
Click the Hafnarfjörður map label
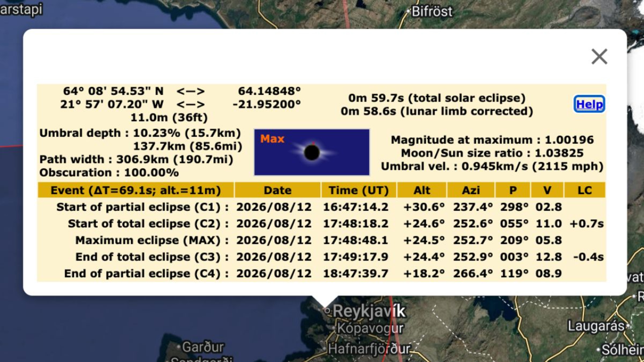[369, 348]
